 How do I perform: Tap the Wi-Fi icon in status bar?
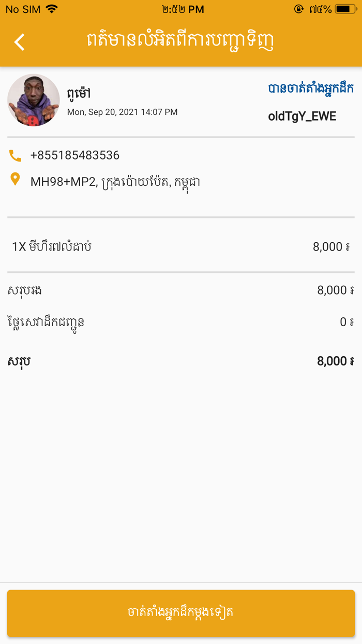click(51, 9)
